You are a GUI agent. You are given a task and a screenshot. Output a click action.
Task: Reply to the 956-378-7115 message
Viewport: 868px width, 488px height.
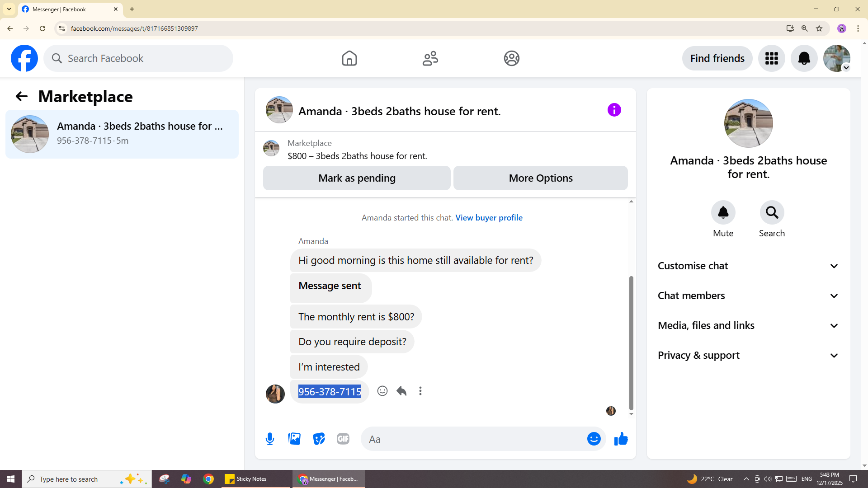click(x=401, y=391)
